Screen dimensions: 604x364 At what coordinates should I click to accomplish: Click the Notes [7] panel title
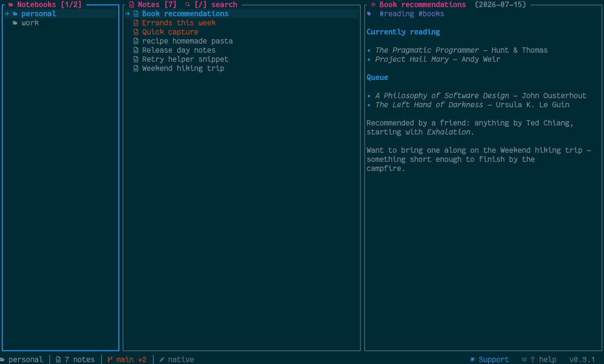[157, 5]
